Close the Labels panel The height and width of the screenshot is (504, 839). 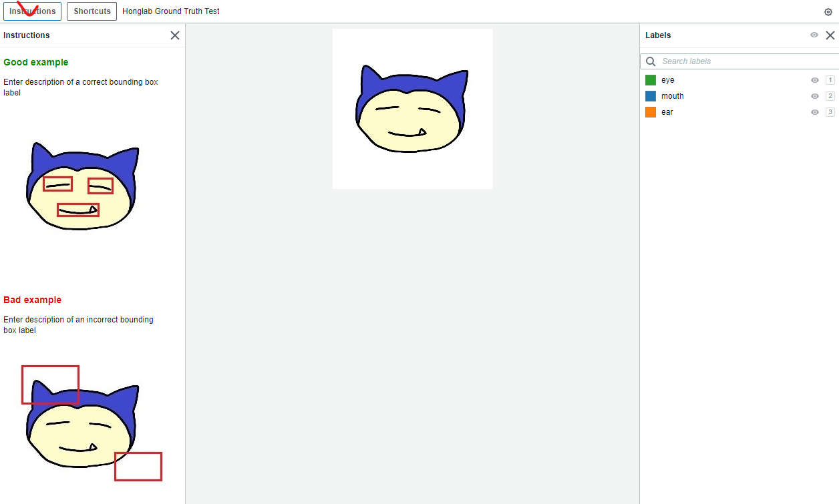[830, 35]
